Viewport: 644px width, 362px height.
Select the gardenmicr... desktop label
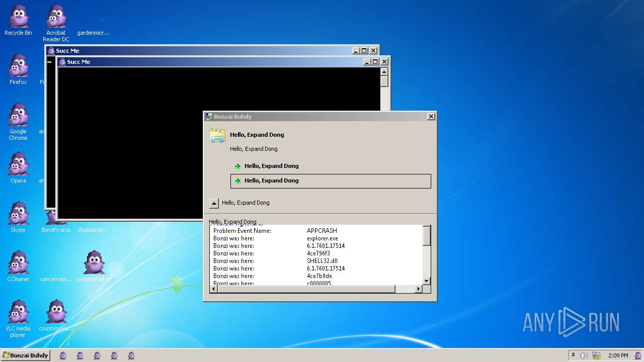pos(94,33)
